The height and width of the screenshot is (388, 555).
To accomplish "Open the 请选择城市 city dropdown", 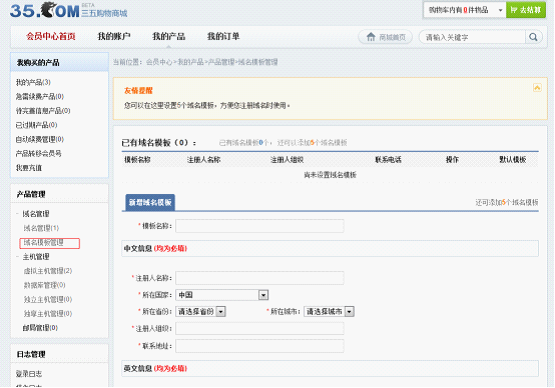I will pos(329,312).
